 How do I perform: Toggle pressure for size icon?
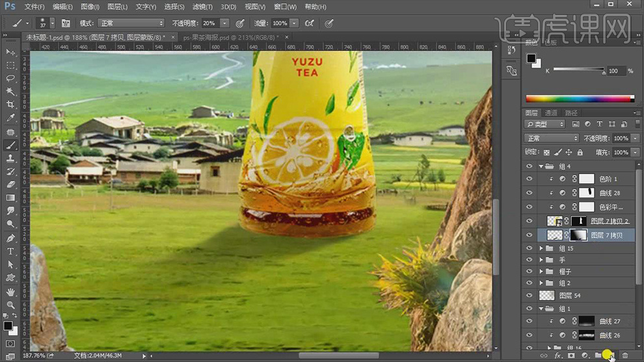point(329,23)
